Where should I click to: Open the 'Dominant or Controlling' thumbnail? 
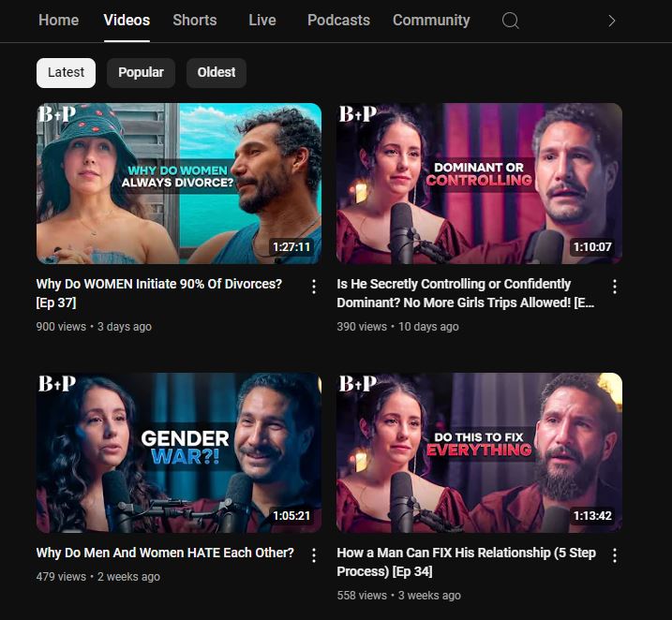pyautogui.click(x=479, y=183)
